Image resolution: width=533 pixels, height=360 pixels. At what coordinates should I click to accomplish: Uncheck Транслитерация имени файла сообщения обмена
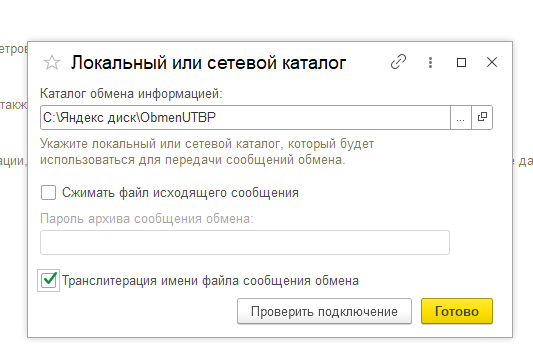click(x=49, y=280)
